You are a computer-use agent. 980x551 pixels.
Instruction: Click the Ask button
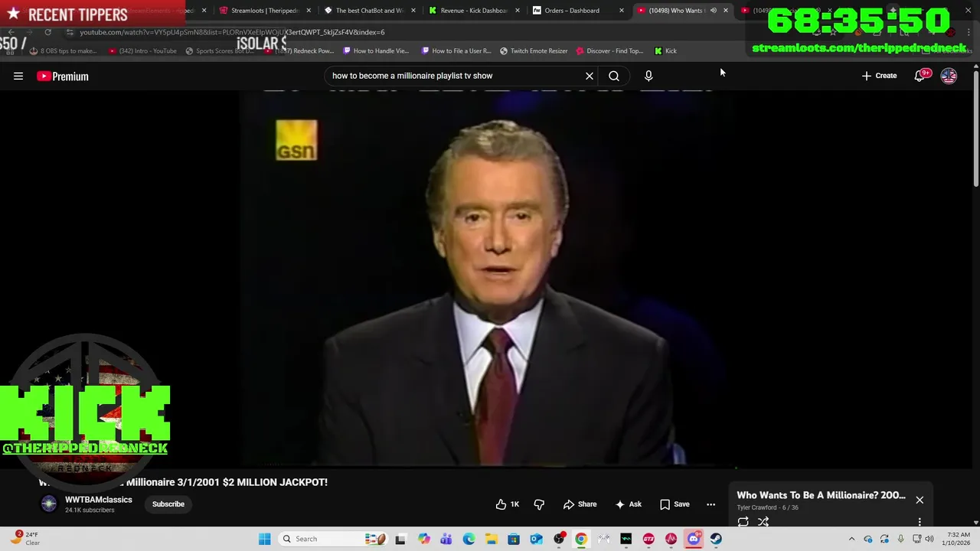pos(628,504)
